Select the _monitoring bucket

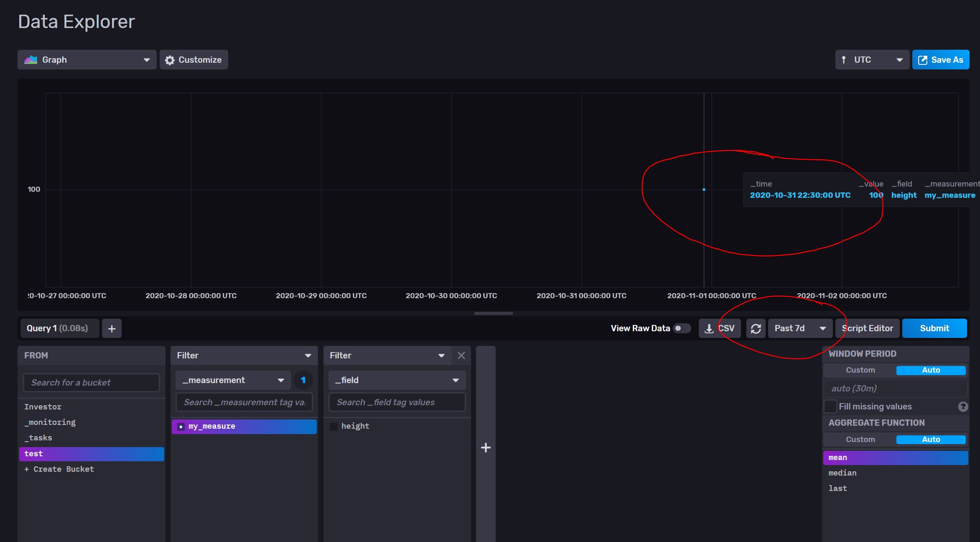[x=92, y=422]
